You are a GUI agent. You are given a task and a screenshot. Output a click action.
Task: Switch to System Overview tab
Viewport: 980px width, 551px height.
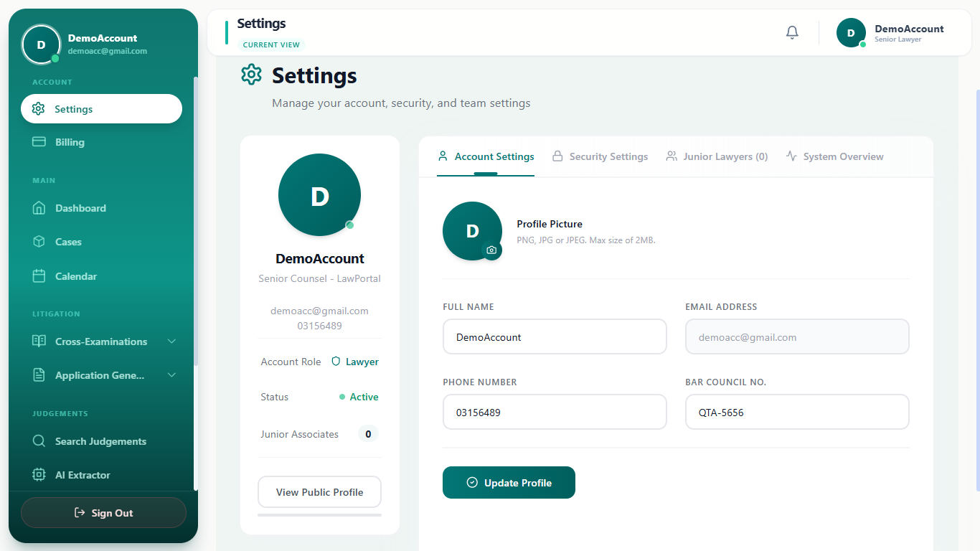click(834, 156)
